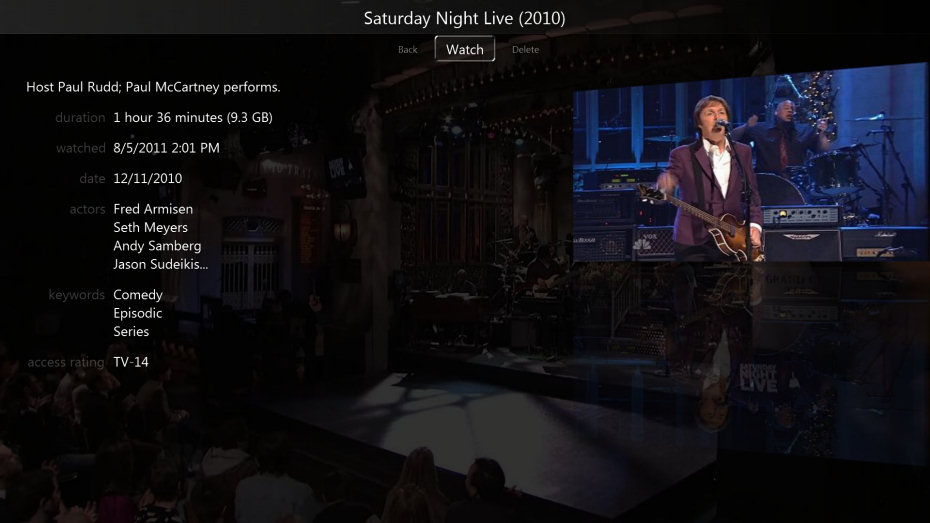Click the watched date 8/5/2011 2:01 PM
This screenshot has width=930, height=523.
point(166,148)
